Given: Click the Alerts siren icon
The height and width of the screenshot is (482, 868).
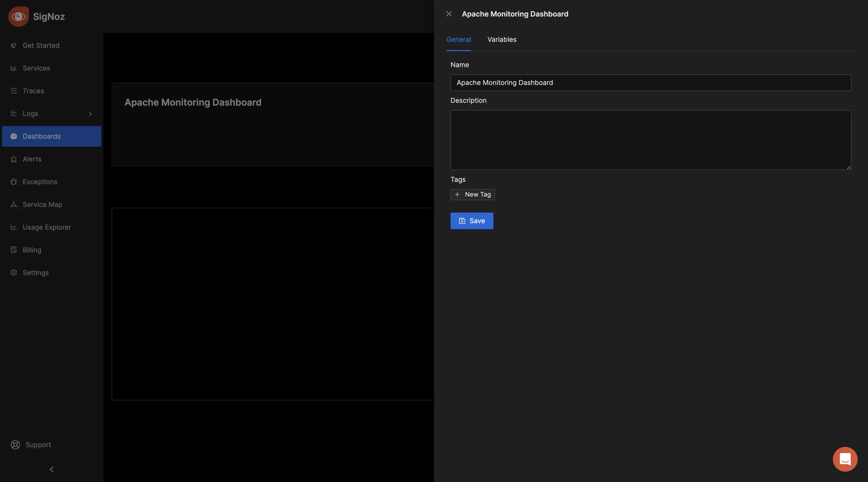Looking at the screenshot, I should tap(13, 159).
